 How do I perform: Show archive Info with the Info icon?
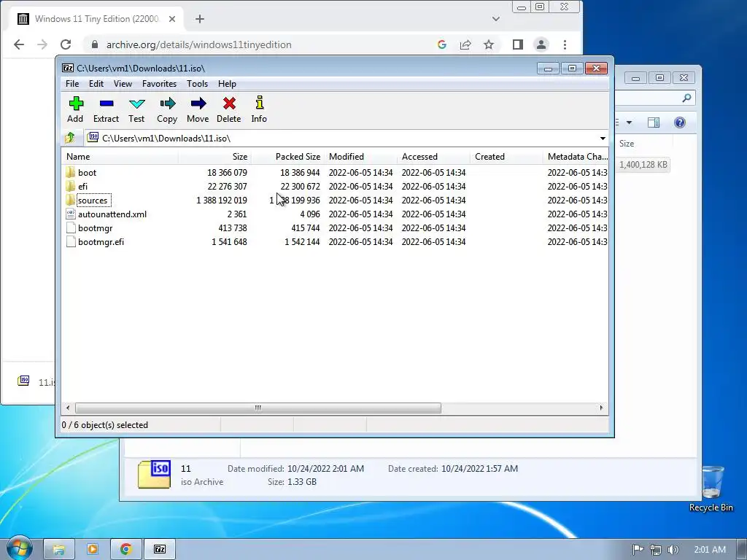pyautogui.click(x=259, y=103)
